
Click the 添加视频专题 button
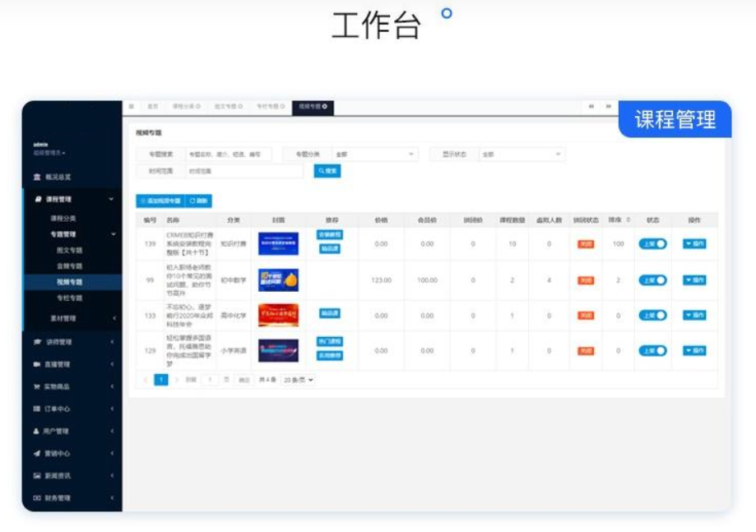[x=160, y=201]
